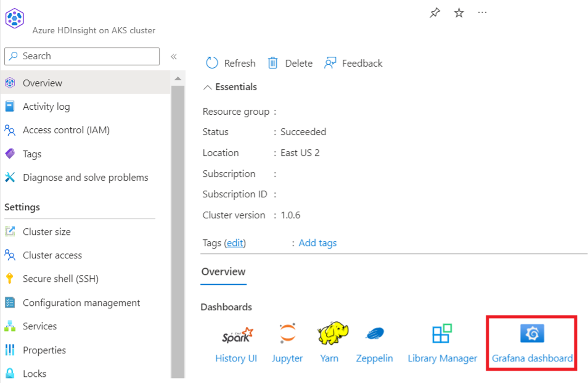Open the Spark History UI dashboard icon

(x=238, y=335)
